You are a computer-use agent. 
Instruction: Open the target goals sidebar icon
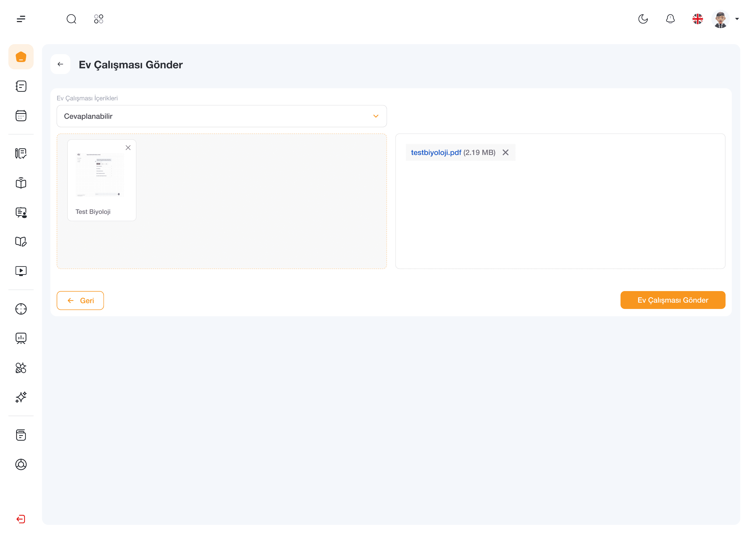pos(21,309)
